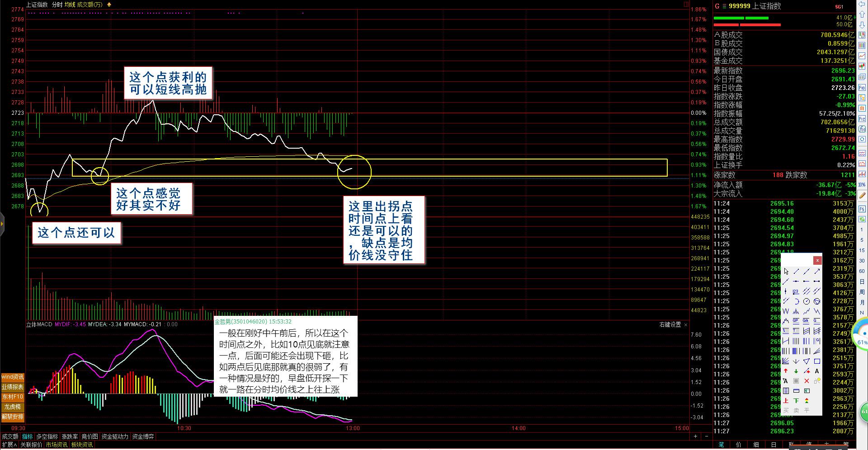
Task: Close the drawing tools palette
Action: click(817, 260)
